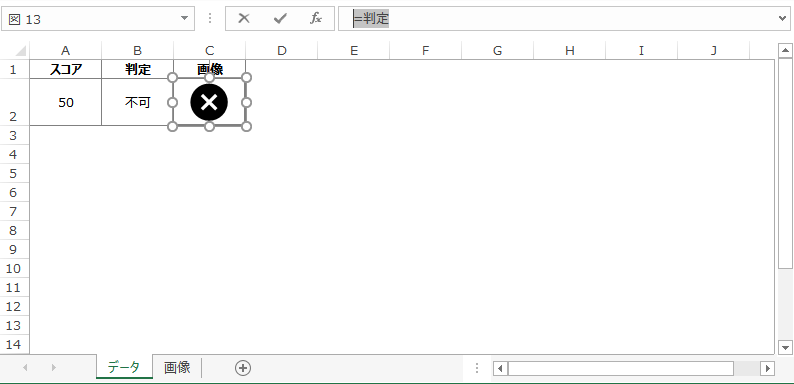Viewport: 794px width, 384px height.
Task: Click the formula bar text =判定
Action: pos(371,19)
